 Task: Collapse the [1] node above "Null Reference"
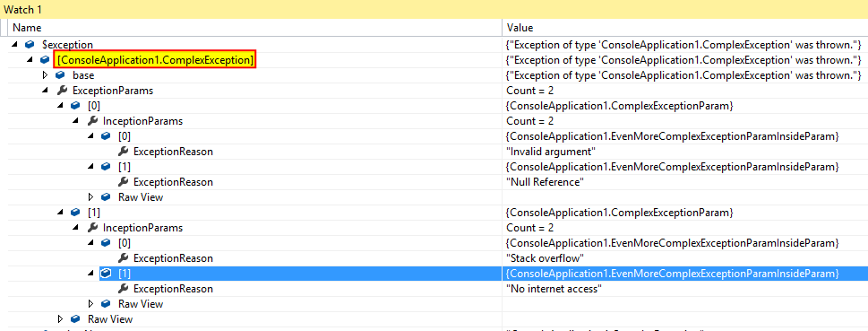pos(90,166)
